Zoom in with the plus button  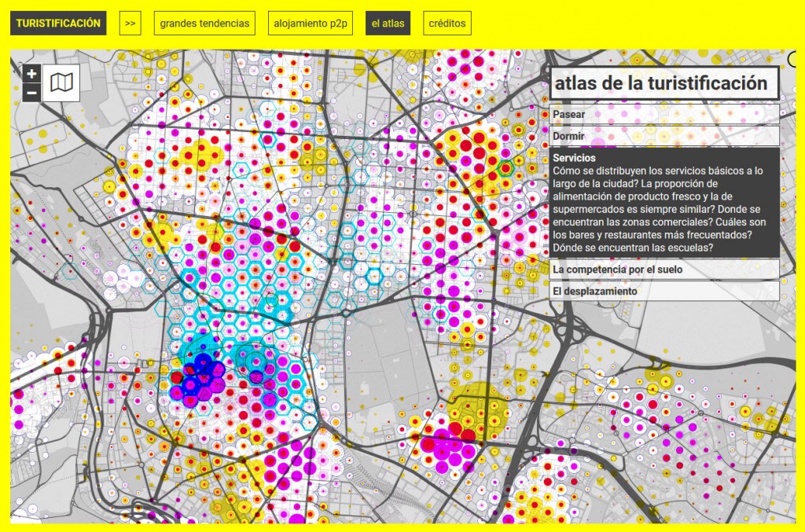31,74
